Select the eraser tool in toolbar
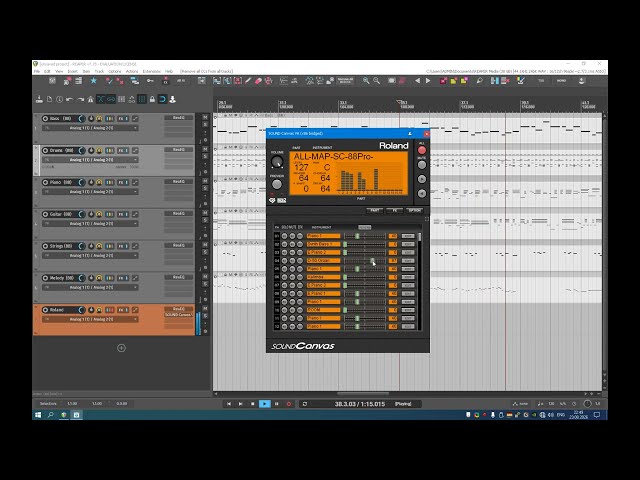 (258, 81)
